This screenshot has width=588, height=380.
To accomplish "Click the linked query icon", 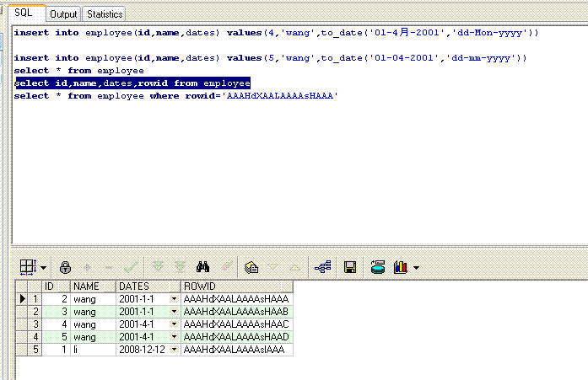I will pyautogui.click(x=322, y=267).
